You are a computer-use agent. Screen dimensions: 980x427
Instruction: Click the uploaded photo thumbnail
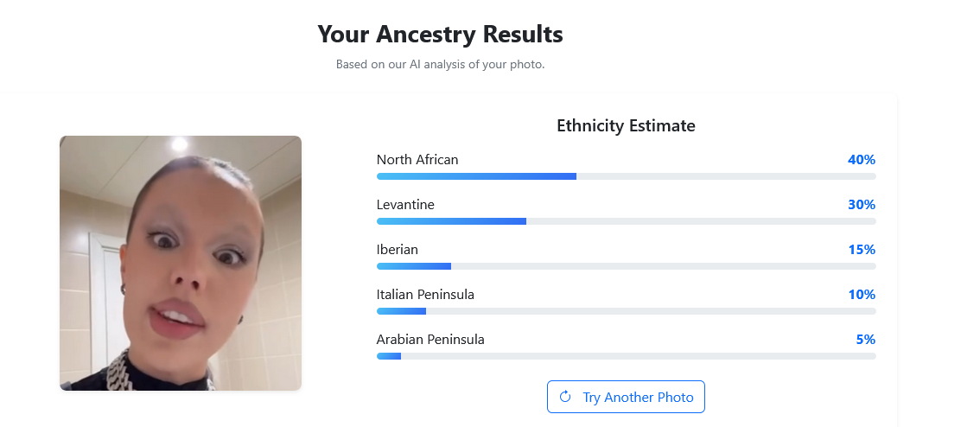[181, 263]
